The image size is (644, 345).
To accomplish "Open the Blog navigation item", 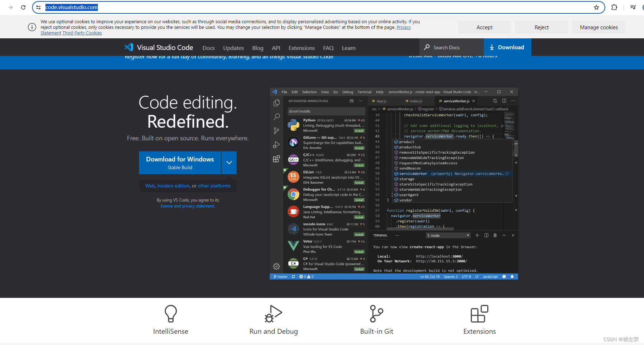I will [258, 48].
